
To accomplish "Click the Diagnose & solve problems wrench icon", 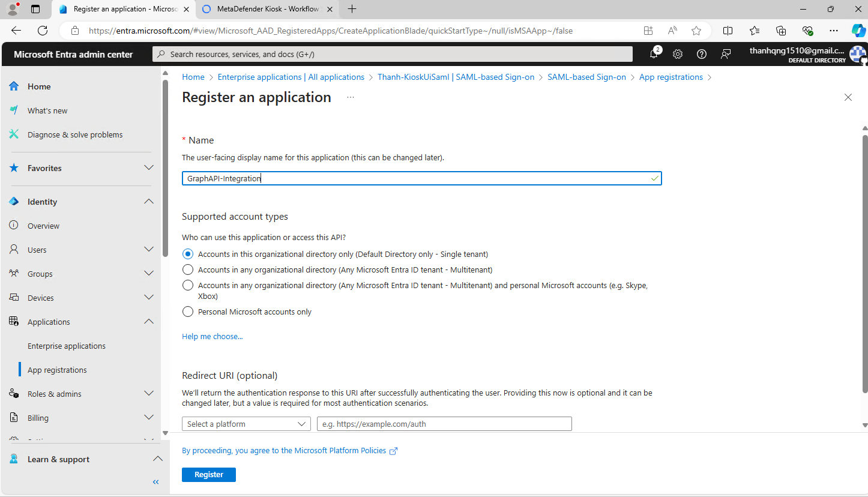I will pyautogui.click(x=14, y=134).
